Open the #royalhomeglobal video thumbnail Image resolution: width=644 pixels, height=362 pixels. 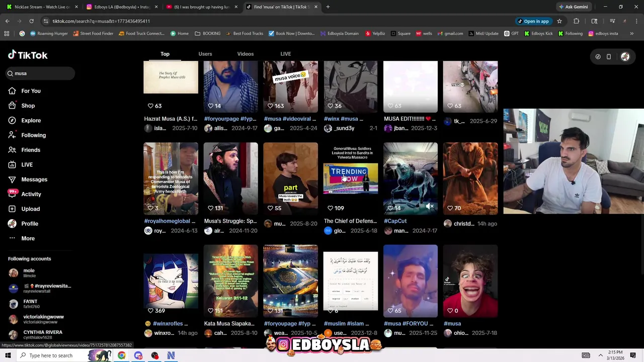coord(171,178)
